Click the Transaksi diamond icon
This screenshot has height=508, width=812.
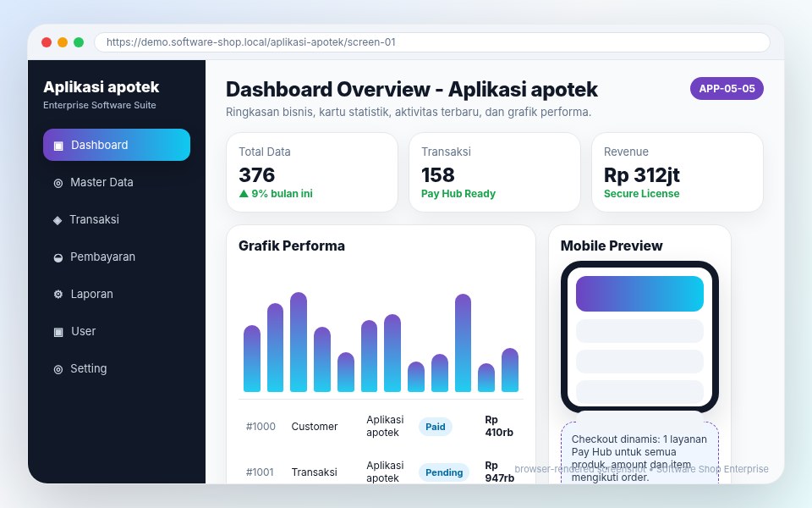58,220
